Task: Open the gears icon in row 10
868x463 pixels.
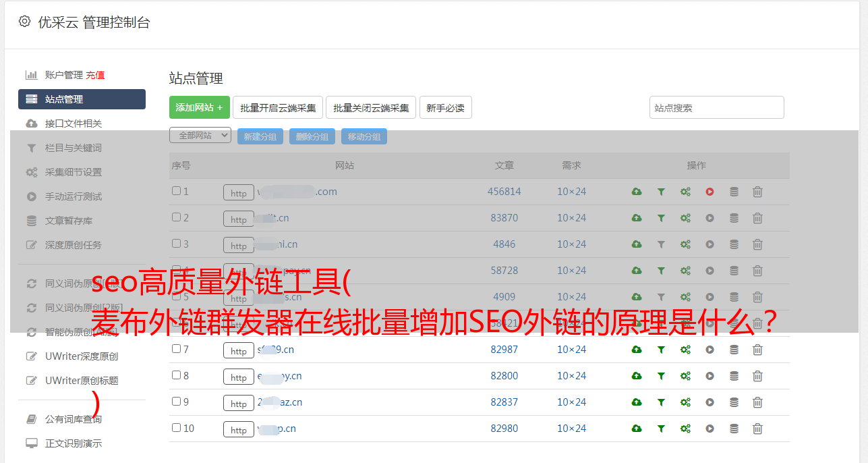Action: click(685, 429)
